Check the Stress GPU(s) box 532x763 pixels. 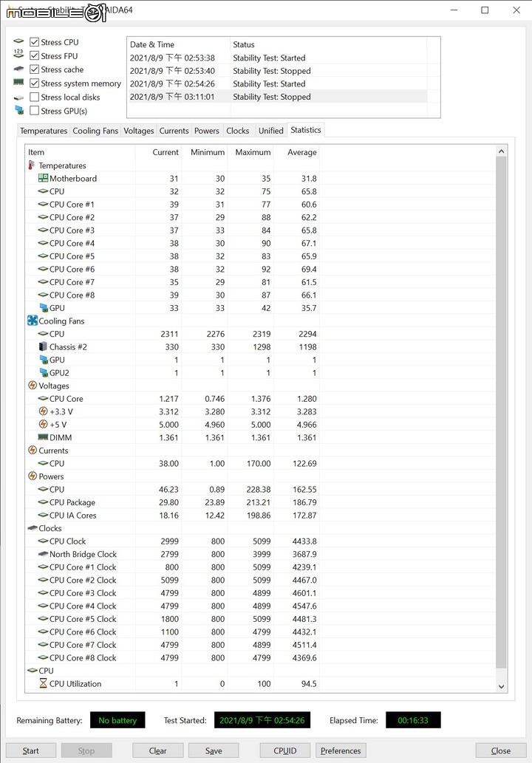coord(34,111)
